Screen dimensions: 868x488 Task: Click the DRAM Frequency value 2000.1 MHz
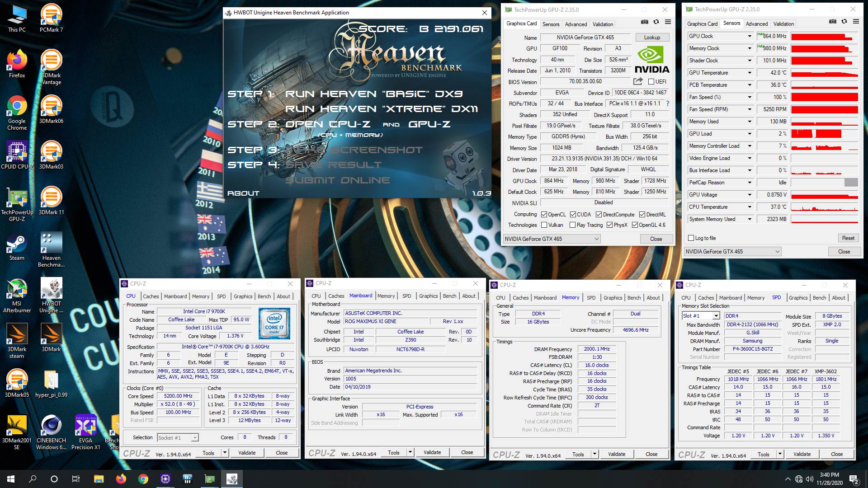[597, 349]
